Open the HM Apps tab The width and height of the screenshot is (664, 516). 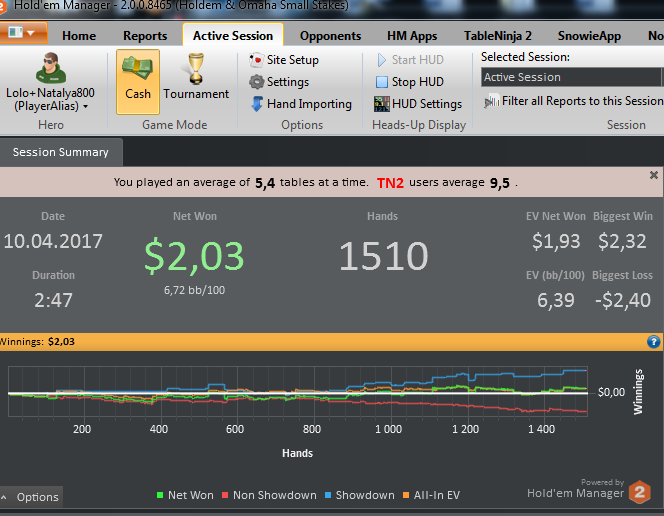[412, 36]
